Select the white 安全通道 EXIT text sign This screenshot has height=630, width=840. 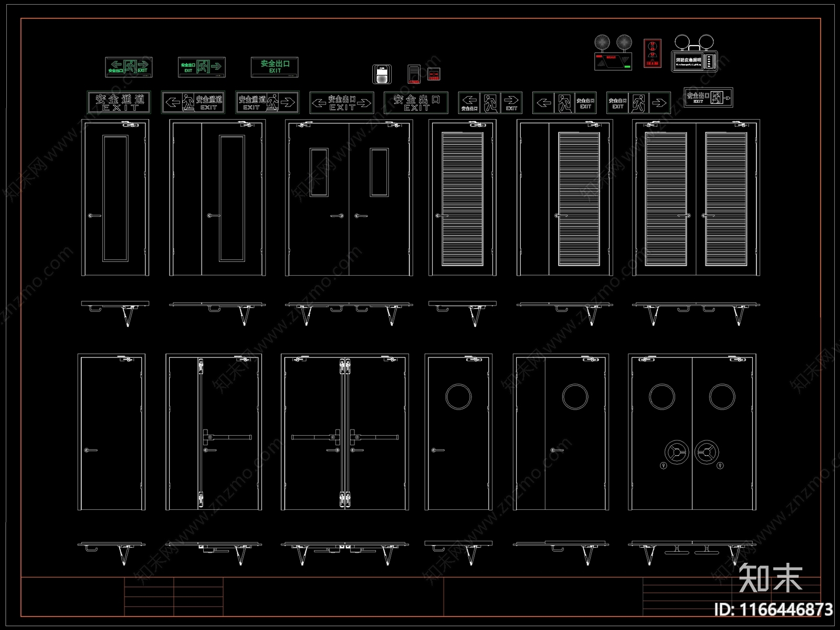(119, 102)
